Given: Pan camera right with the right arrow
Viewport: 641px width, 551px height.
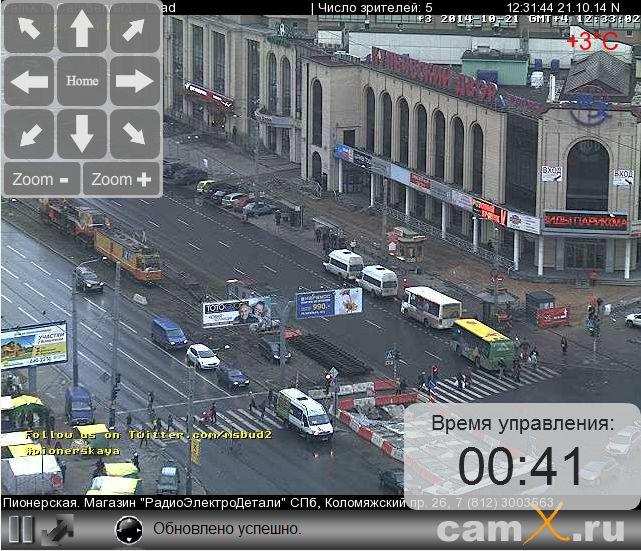Looking at the screenshot, I should point(134,81).
